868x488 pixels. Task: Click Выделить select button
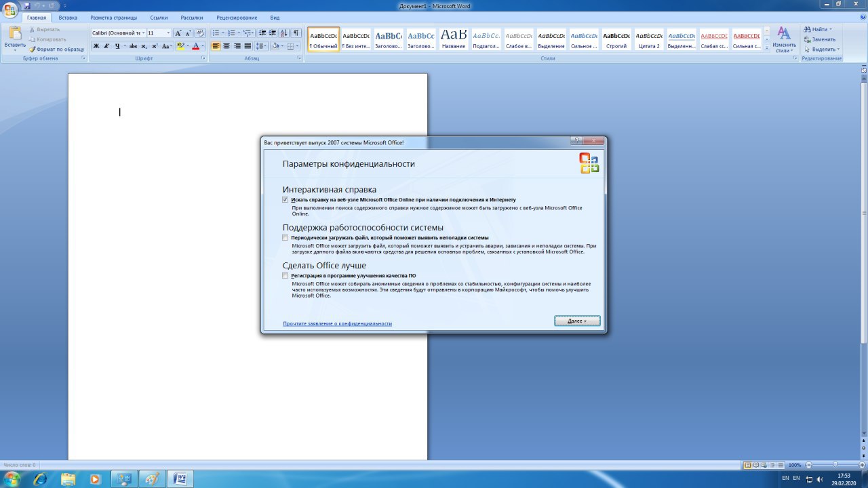tap(821, 49)
